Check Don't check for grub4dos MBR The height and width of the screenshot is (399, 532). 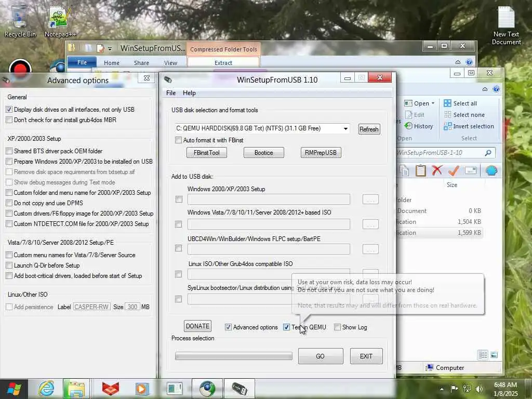9,120
